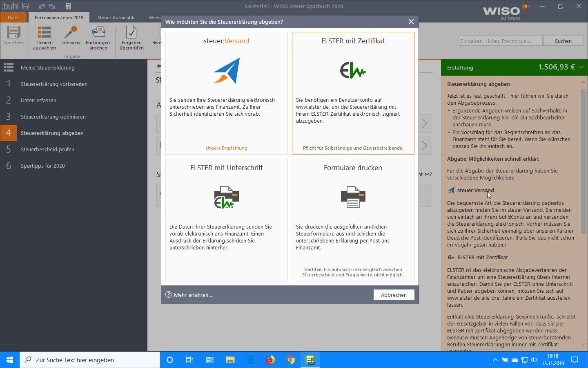Click the quick-save icon in title bar
The height and width of the screenshot is (368, 588).
tap(25, 6)
